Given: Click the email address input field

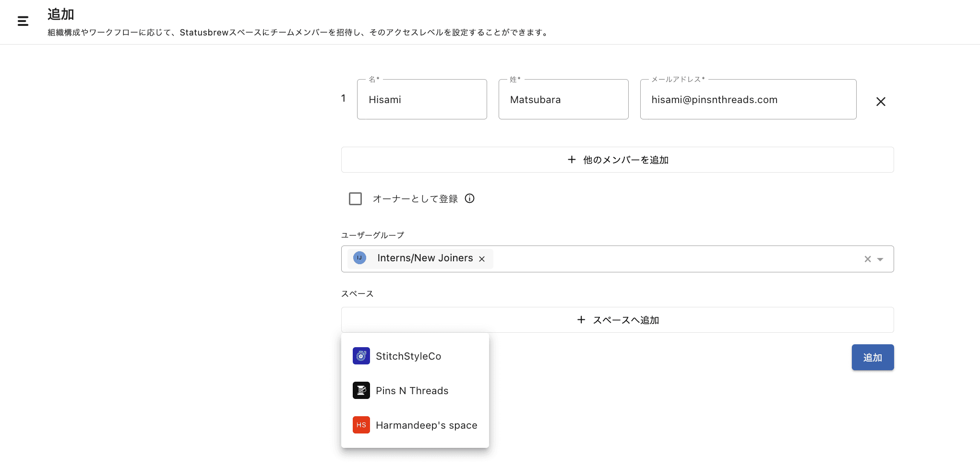Looking at the screenshot, I should pyautogui.click(x=748, y=100).
